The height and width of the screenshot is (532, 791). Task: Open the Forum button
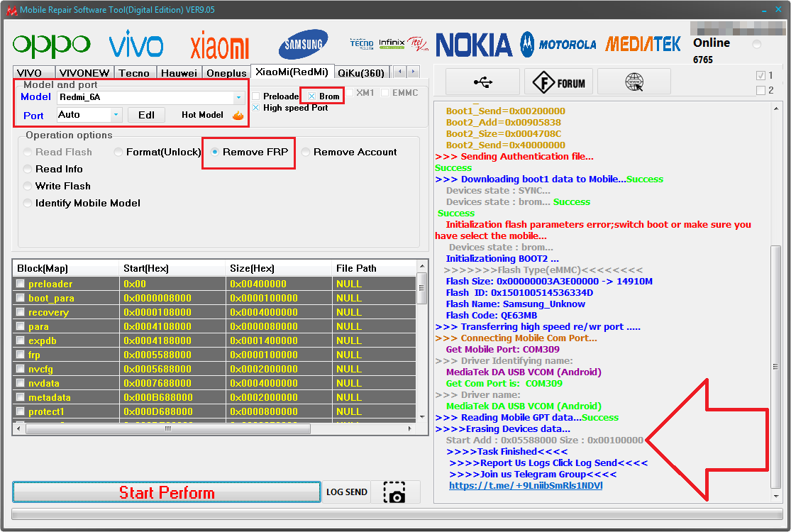(560, 82)
